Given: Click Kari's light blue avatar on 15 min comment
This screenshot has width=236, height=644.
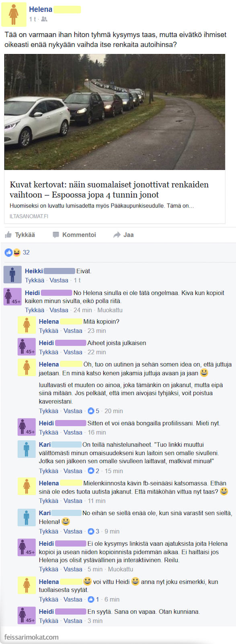Looking at the screenshot, I should pos(27,449).
